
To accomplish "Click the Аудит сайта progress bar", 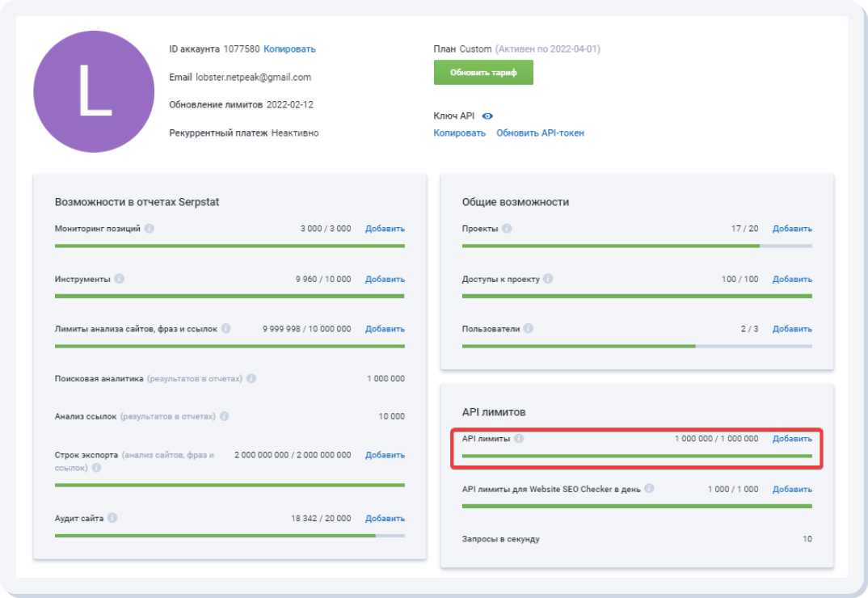I will tap(230, 535).
